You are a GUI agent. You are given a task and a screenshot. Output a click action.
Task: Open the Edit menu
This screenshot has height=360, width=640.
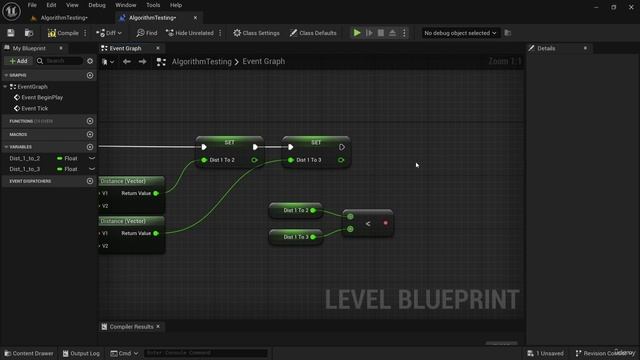click(51, 5)
